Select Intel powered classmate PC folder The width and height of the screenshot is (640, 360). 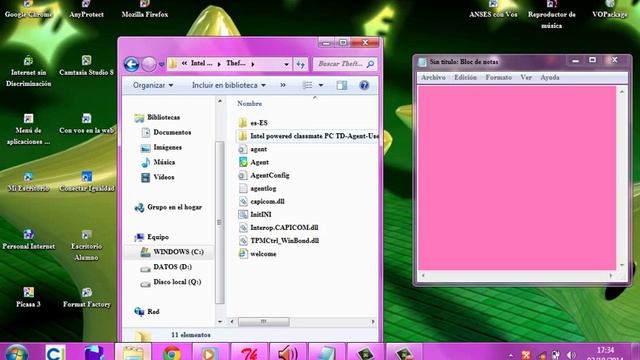pos(308,136)
